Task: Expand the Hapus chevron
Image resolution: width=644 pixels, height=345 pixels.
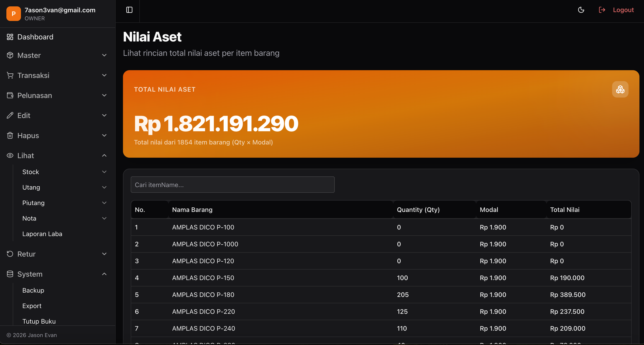Action: (104, 135)
